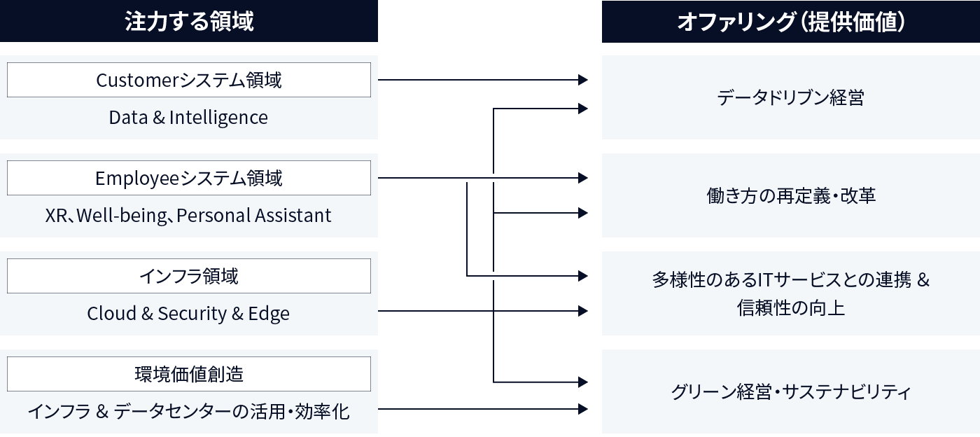Click arrowhead from Cloud & Security & Edge line
This screenshot has height=437, width=980.
[583, 311]
